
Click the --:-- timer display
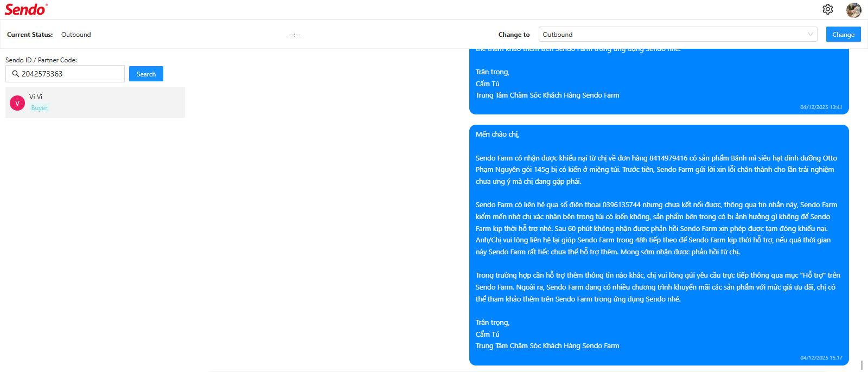click(295, 35)
